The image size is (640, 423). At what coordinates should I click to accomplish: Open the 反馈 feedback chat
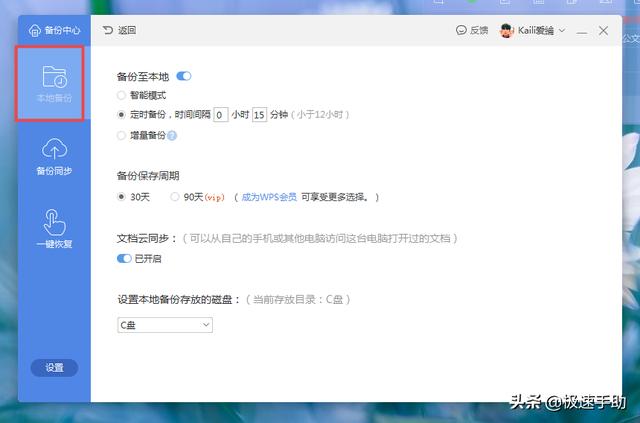(x=472, y=30)
